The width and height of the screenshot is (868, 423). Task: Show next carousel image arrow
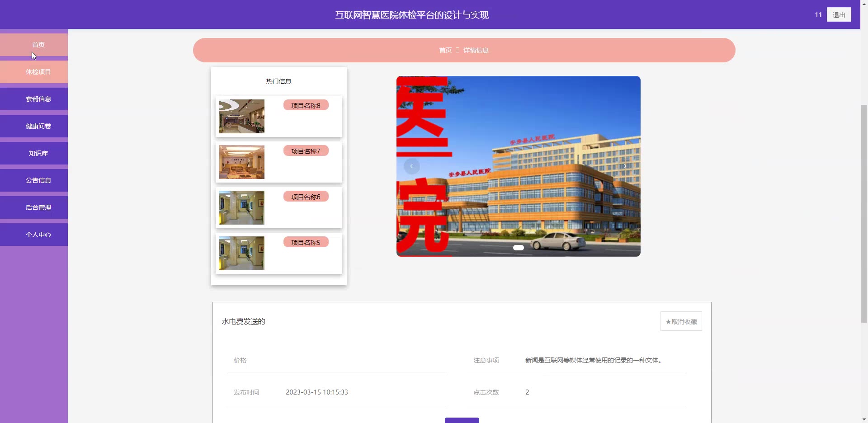tap(625, 166)
